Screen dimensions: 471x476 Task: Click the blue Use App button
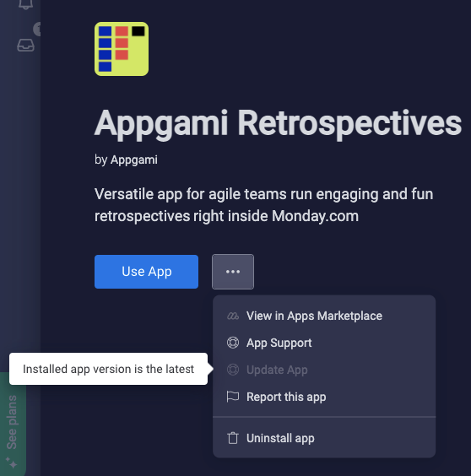(x=146, y=272)
